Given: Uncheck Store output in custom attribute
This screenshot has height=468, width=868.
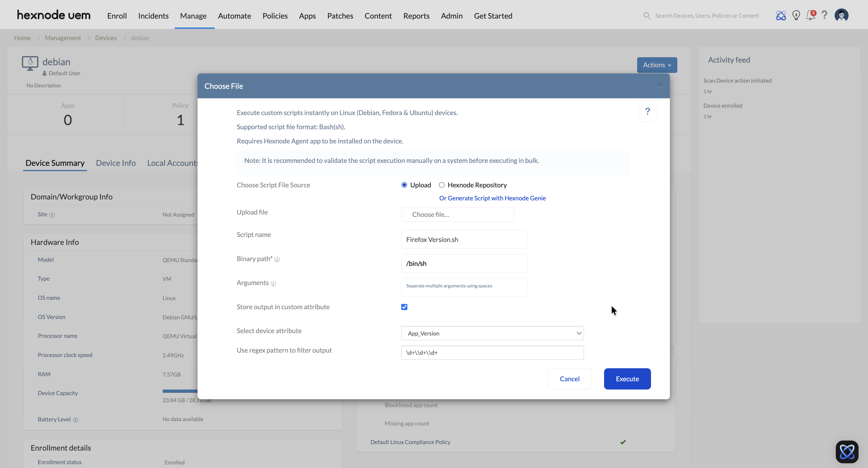Looking at the screenshot, I should 404,307.
